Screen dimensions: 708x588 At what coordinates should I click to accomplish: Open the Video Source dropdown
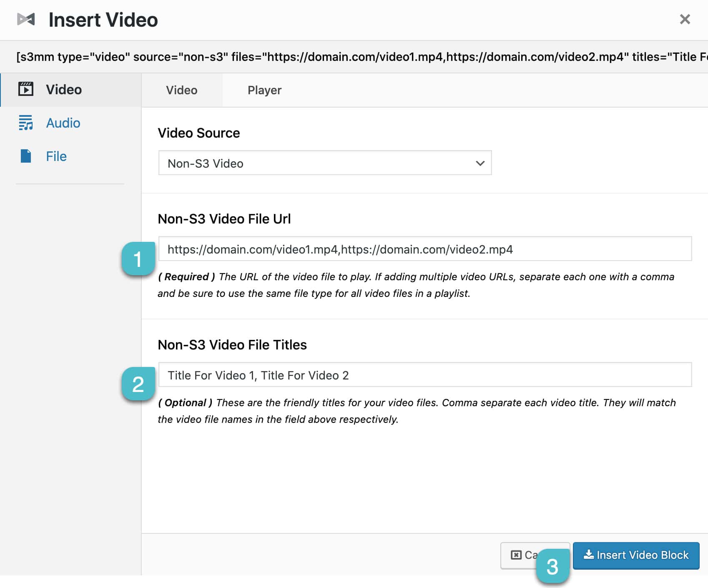325,163
